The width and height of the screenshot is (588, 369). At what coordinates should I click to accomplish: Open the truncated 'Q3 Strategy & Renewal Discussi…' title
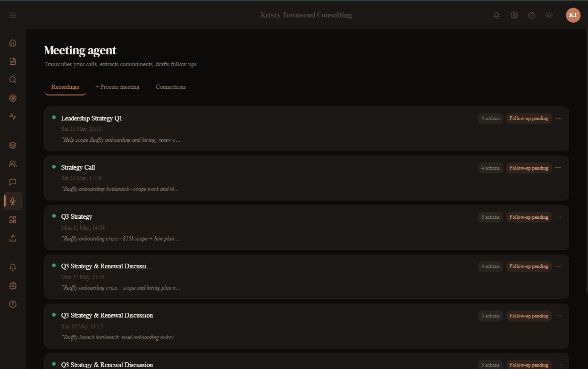coord(107,266)
